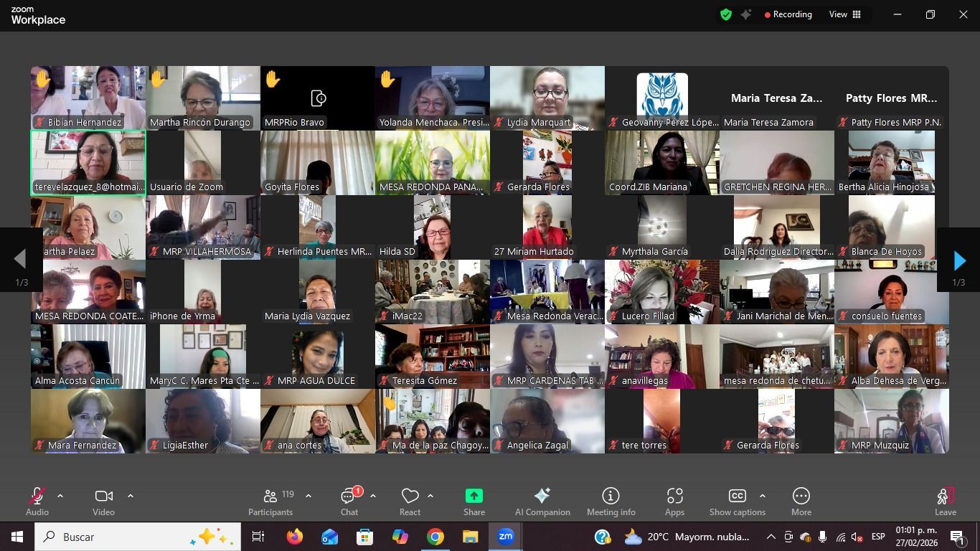The image size is (980, 551).
Task: Go to the next gallery page
Action: click(959, 260)
